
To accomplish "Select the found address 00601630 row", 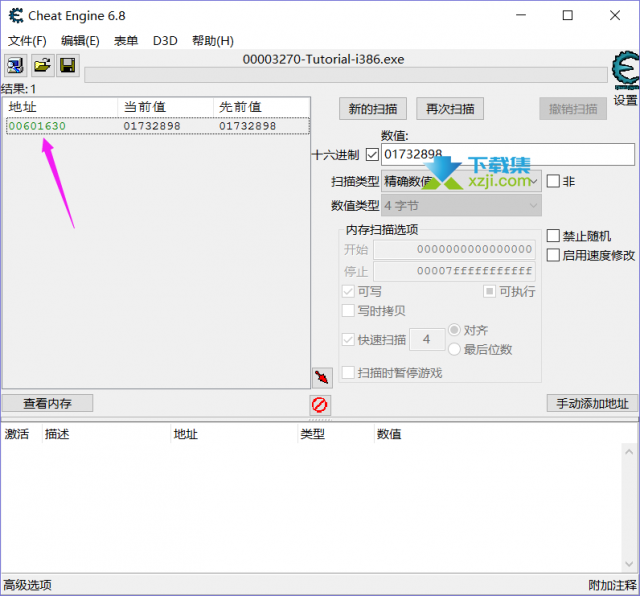I will click(x=158, y=126).
